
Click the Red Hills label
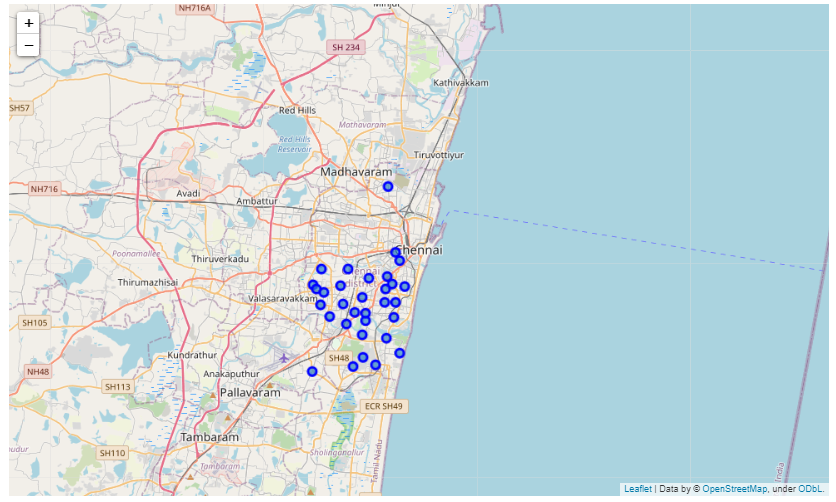(x=298, y=110)
